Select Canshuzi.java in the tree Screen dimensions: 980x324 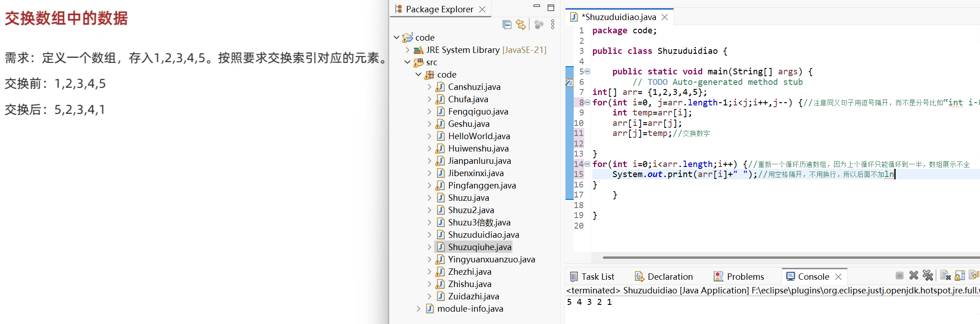(474, 87)
